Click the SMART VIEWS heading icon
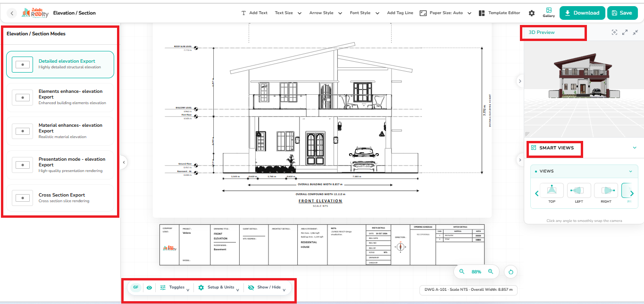644x304 pixels. pos(533,148)
